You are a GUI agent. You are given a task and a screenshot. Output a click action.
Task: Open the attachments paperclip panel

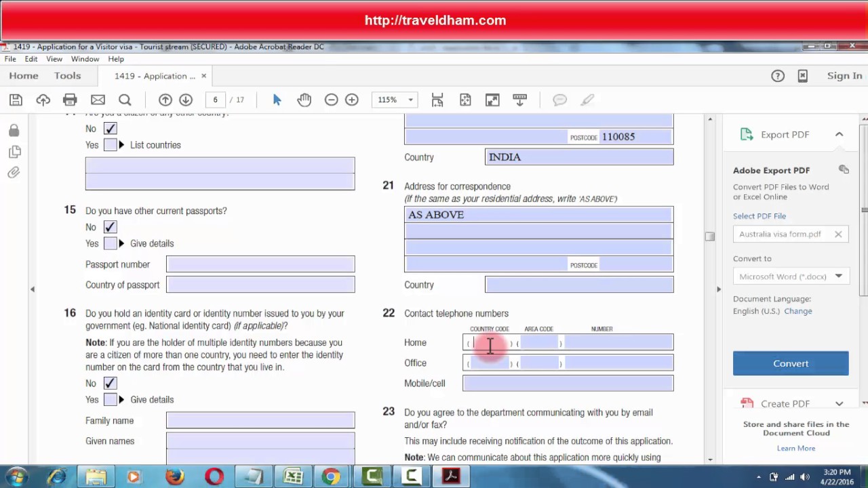[x=14, y=172]
